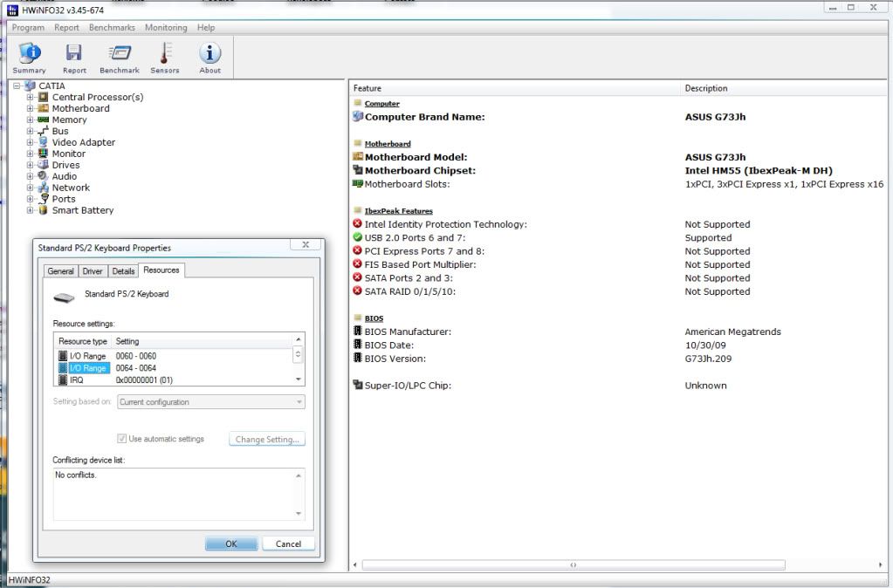Open the Help menu
Image resolution: width=893 pixels, height=588 pixels.
[x=206, y=27]
